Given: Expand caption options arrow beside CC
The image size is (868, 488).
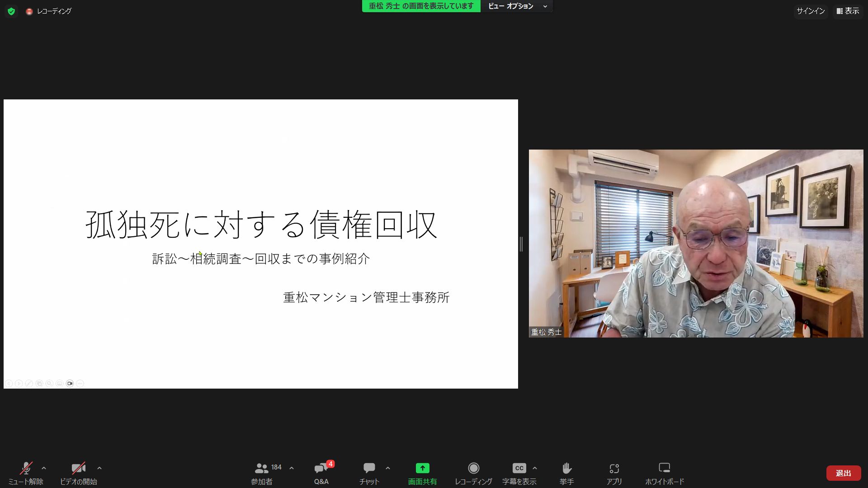Looking at the screenshot, I should (x=535, y=468).
